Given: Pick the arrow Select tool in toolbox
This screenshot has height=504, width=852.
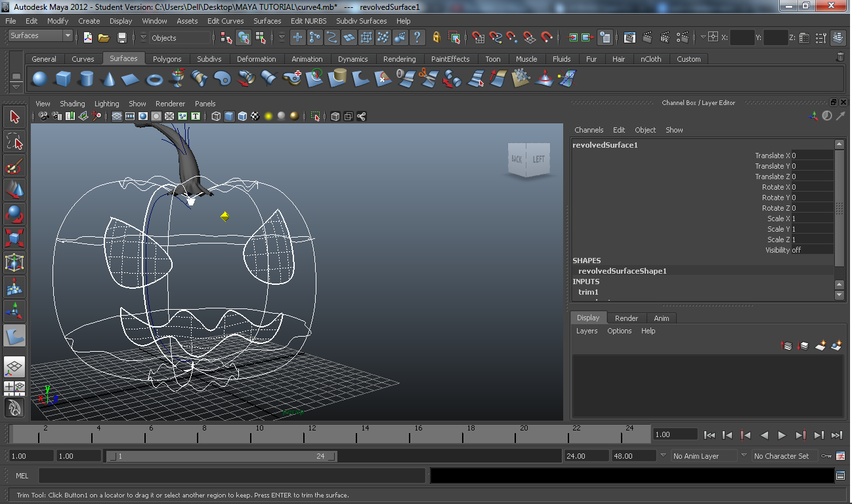Looking at the screenshot, I should coord(14,117).
